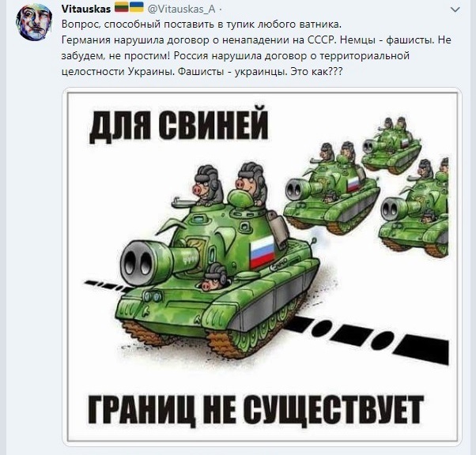The height and width of the screenshot is (455, 476).
Task: Open the Vitauskas profile avatar
Action: click(34, 22)
